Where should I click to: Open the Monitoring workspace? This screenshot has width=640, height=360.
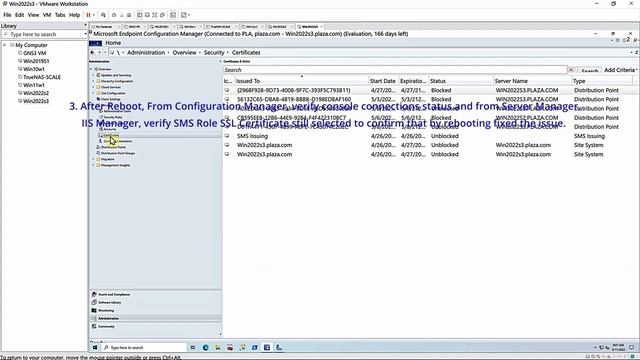point(155,310)
